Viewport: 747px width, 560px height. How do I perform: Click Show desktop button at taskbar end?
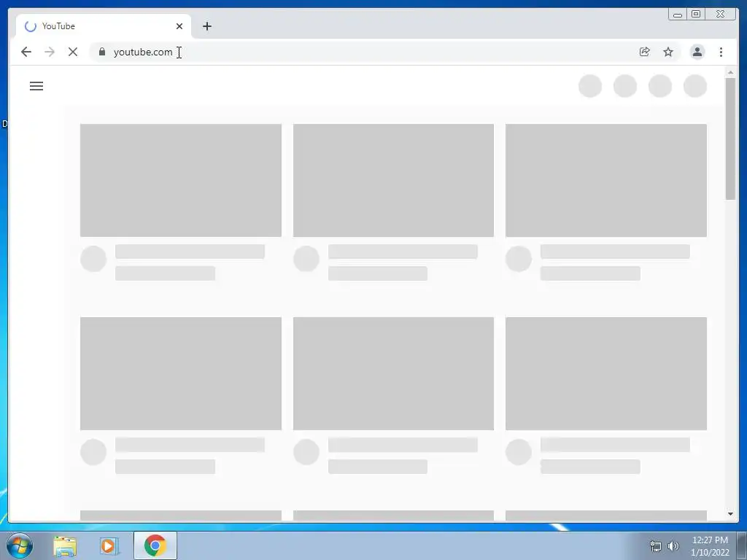pyautogui.click(x=742, y=545)
